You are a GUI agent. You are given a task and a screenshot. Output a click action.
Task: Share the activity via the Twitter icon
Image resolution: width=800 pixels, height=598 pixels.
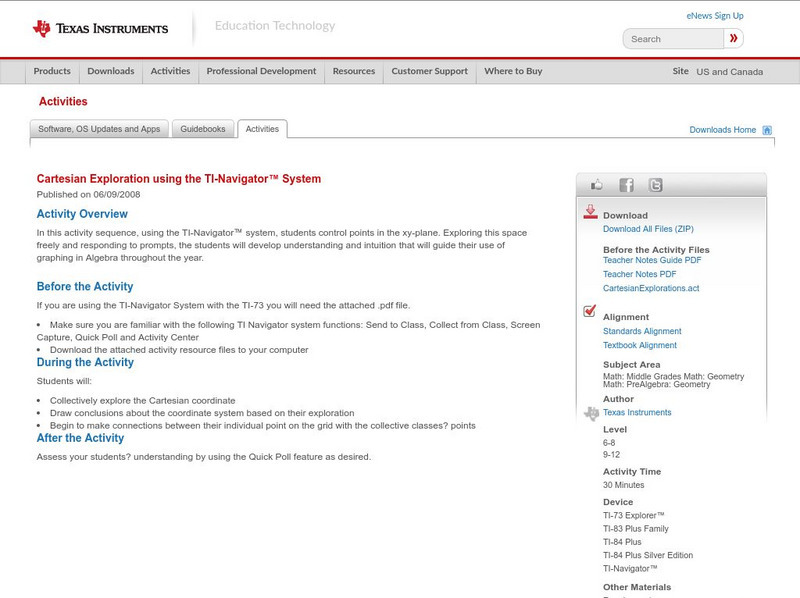pos(656,185)
